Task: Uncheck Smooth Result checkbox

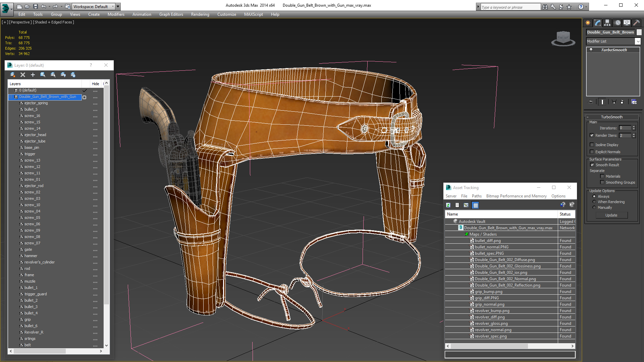Action: tap(592, 165)
